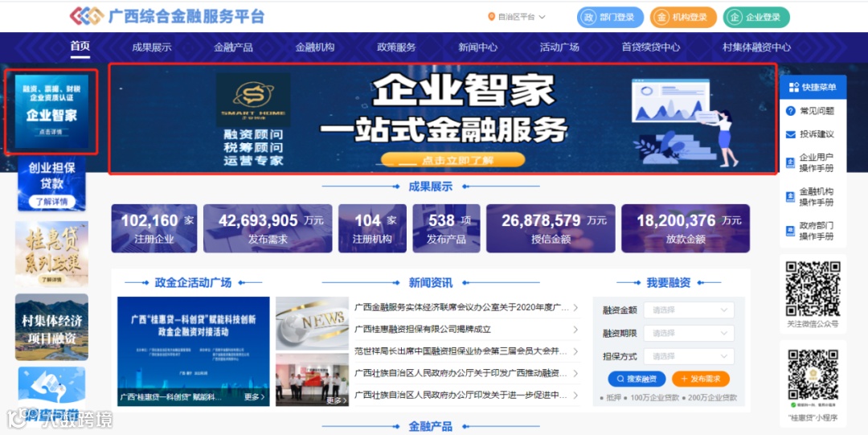Viewport: 868px width, 435px height.
Task: Click the 村集体经济项目融资 side banner
Action: pos(51,327)
